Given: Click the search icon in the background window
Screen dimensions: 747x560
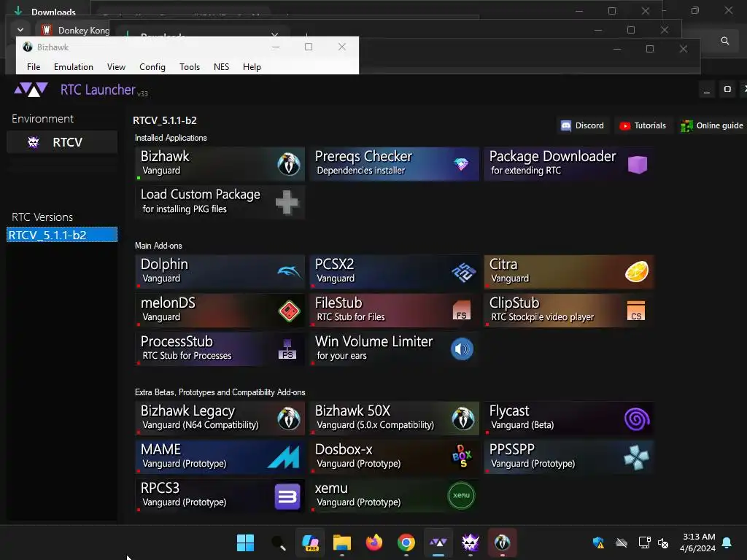Looking at the screenshot, I should [724, 41].
